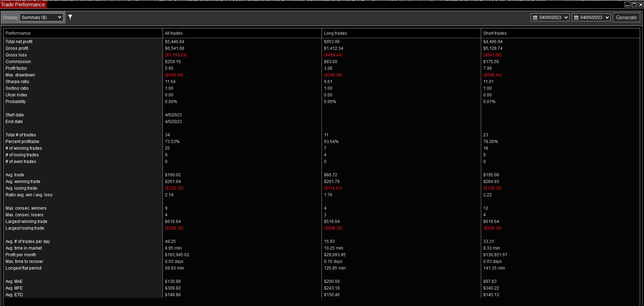Select the Profit factor row label
This screenshot has height=306, width=644.
[16, 68]
